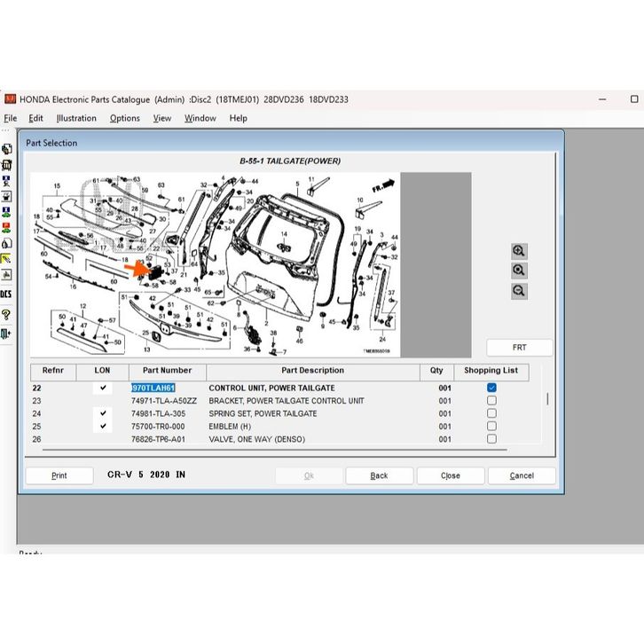Click the zoom in magnifier icon
Viewport: 644px width, 644px height.
click(519, 252)
